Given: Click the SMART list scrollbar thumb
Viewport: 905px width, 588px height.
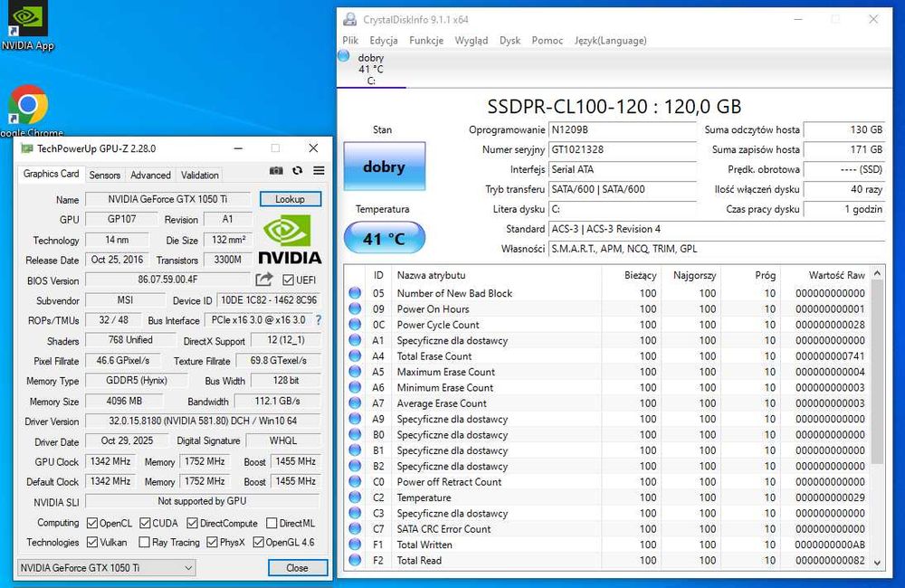Looking at the screenshot, I should click(x=877, y=372).
